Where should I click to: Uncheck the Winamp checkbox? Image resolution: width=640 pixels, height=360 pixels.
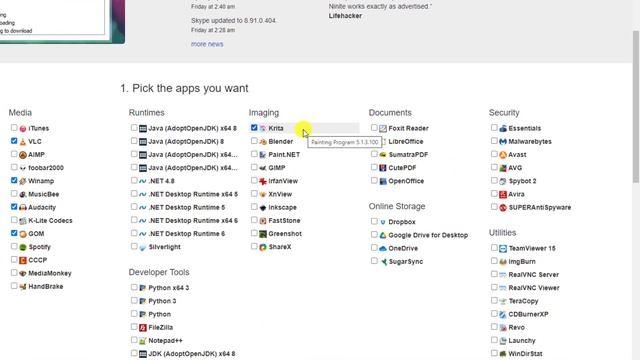[14, 180]
